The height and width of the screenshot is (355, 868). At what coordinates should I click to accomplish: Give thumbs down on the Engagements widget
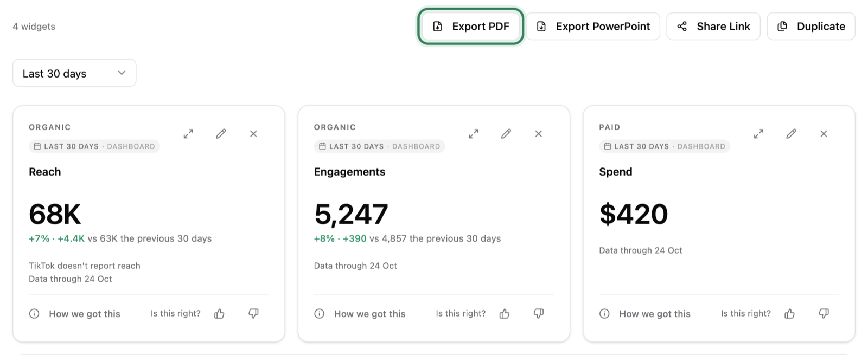[539, 314]
